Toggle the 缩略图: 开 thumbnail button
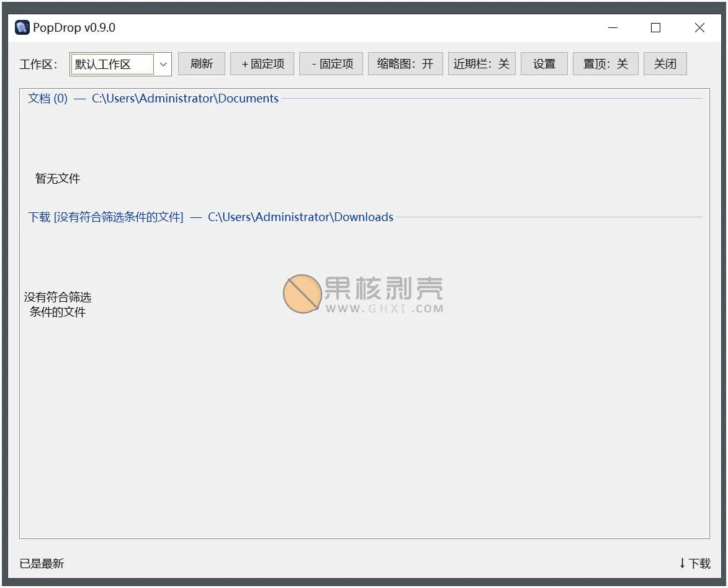 (405, 63)
